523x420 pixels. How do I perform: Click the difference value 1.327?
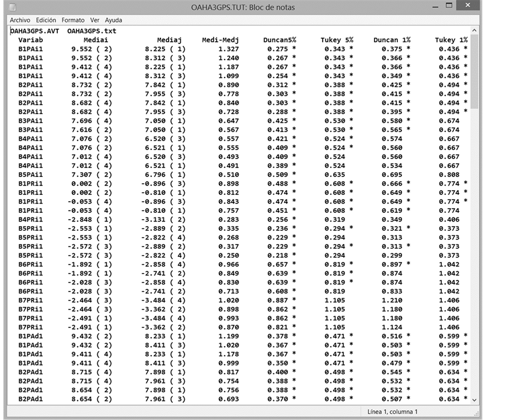pyautogui.click(x=229, y=49)
